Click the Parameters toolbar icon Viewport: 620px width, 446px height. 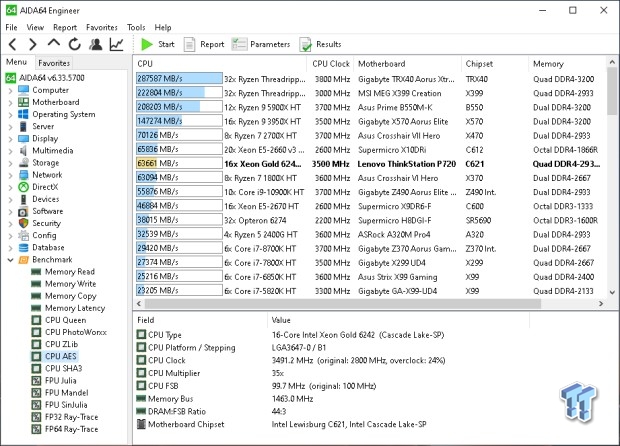(239, 44)
